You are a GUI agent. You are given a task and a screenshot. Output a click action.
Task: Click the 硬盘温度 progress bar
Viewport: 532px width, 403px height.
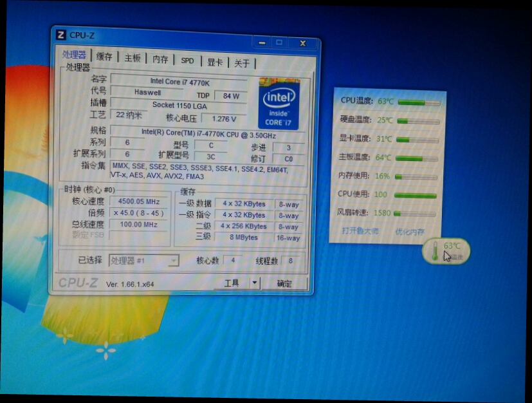coord(418,121)
